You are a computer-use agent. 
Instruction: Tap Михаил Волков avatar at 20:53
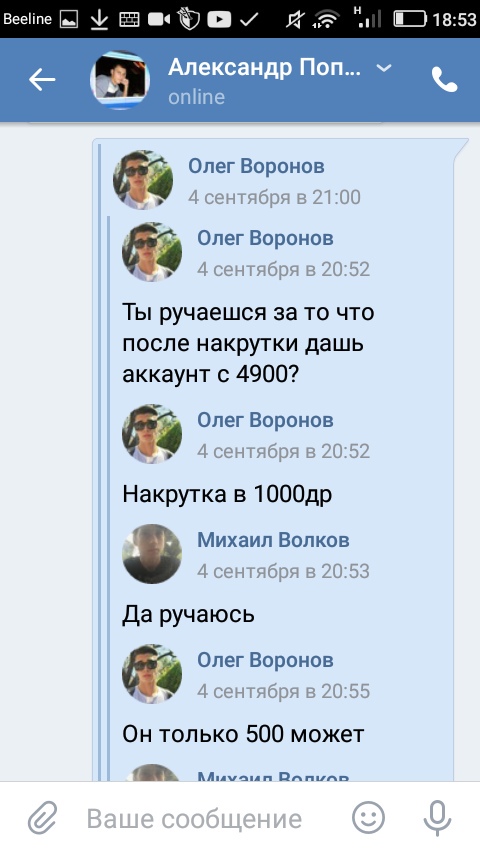click(x=152, y=554)
